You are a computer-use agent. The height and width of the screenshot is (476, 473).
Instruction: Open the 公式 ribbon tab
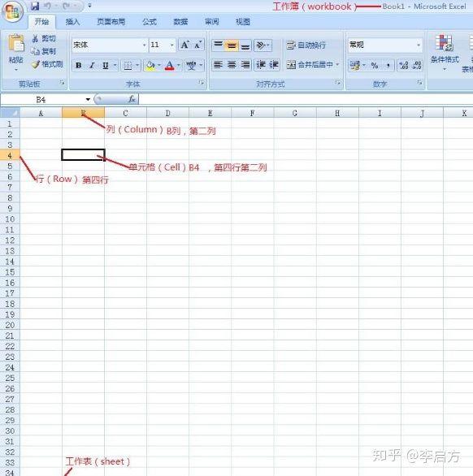[150, 22]
